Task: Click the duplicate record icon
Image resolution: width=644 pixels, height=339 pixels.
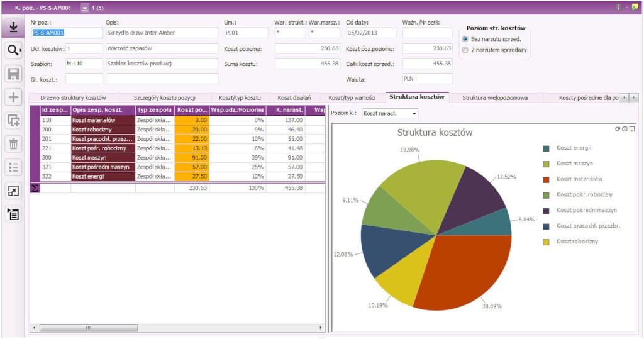Action: (13, 121)
